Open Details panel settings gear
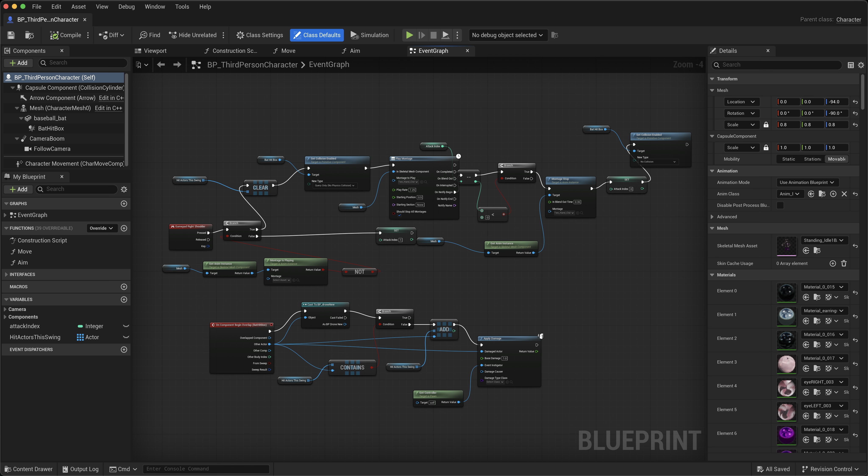Viewport: 868px width, 476px height. 861,65
